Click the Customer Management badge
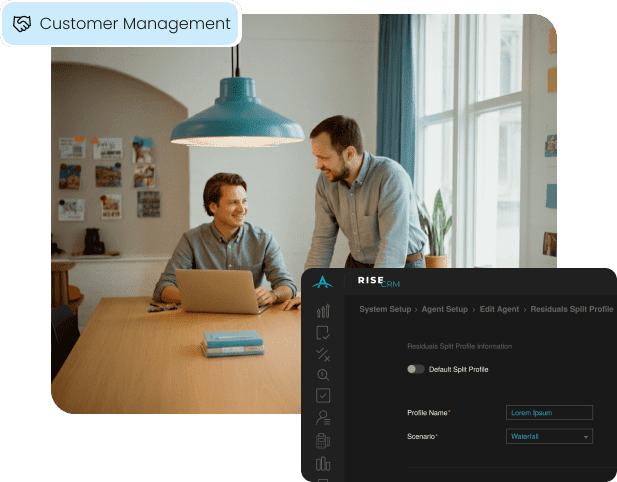 tap(120, 23)
